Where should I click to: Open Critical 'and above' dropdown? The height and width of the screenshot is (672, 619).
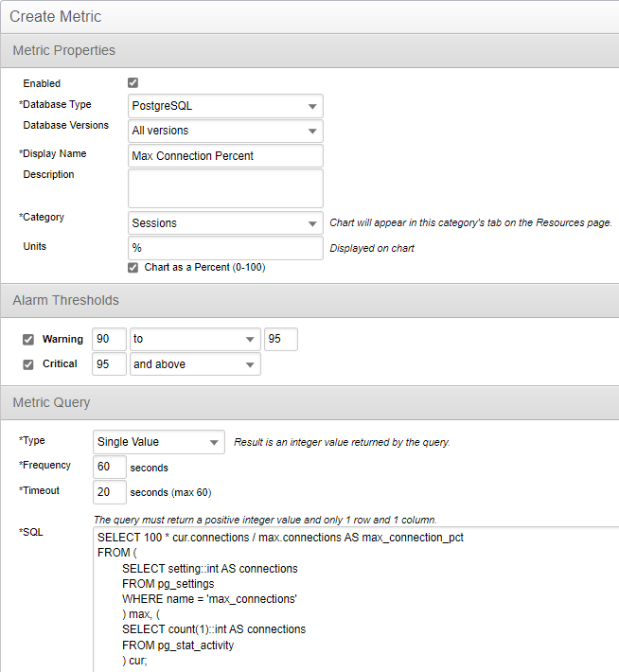tap(194, 364)
